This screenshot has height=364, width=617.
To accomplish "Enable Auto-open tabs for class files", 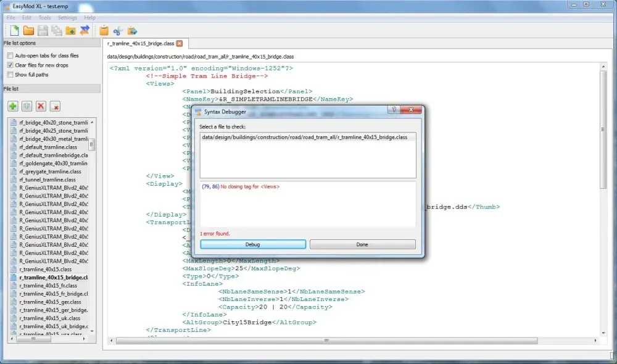I will 10,56.
